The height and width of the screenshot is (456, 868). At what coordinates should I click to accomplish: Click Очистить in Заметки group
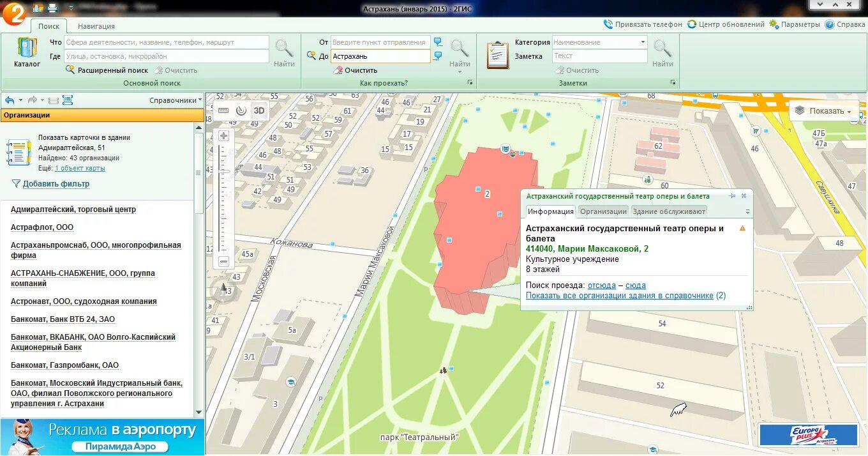pos(576,70)
